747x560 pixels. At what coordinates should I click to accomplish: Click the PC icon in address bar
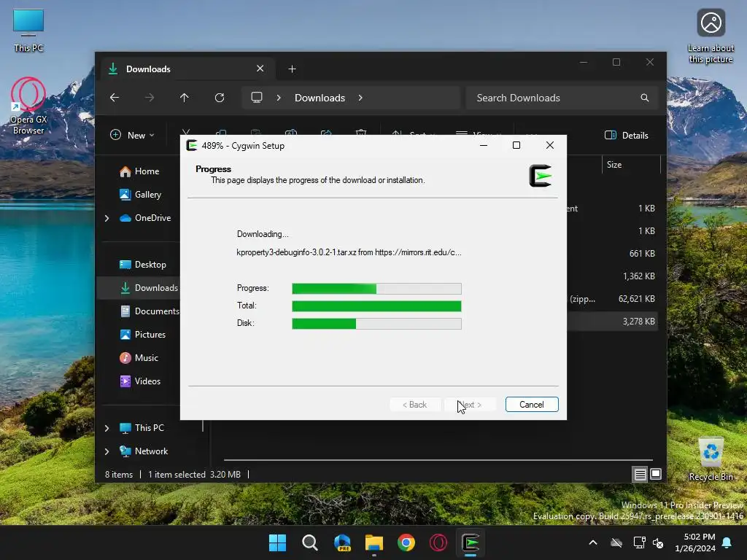257,98
